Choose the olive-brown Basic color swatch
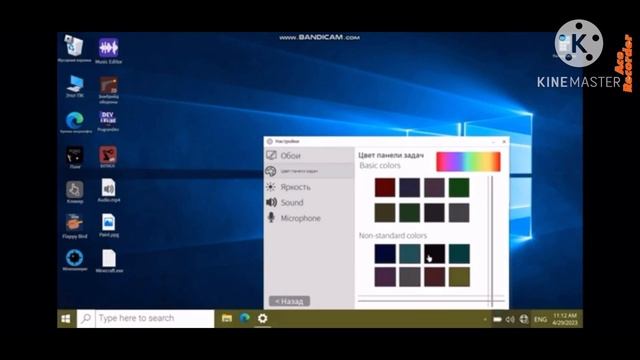Viewport: 640px width, 360px height. [385, 212]
